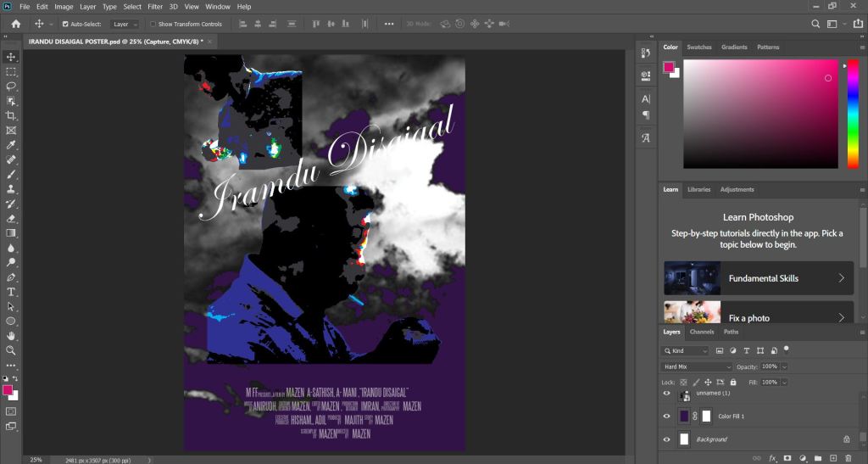This screenshot has width=868, height=464.
Task: Select the Eyedropper tool
Action: [x=11, y=145]
